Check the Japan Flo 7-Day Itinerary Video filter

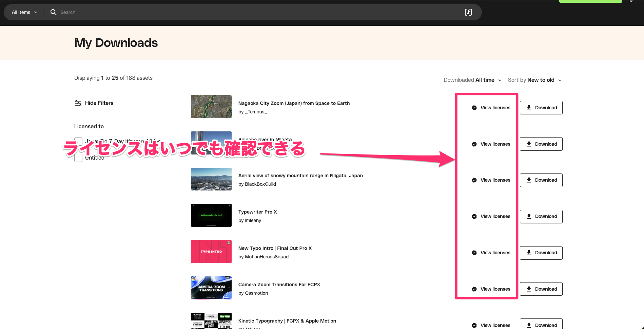tap(78, 141)
